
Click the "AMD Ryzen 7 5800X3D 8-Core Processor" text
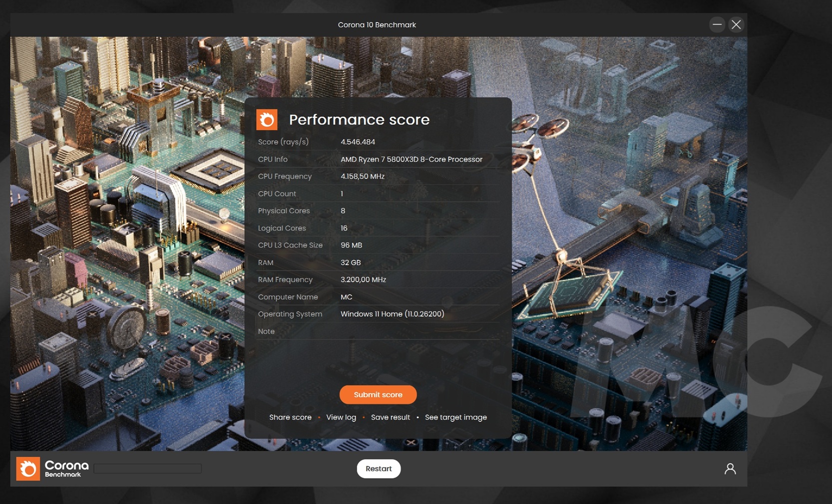(412, 159)
